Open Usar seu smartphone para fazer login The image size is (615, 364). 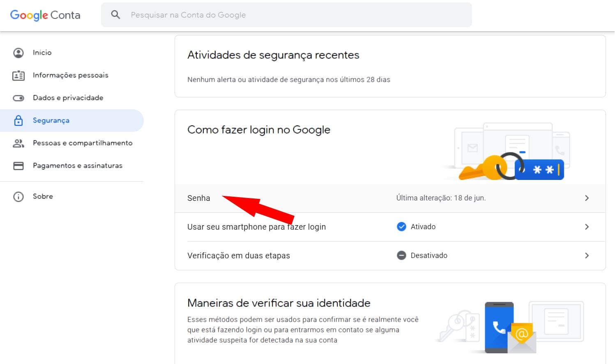click(x=390, y=227)
